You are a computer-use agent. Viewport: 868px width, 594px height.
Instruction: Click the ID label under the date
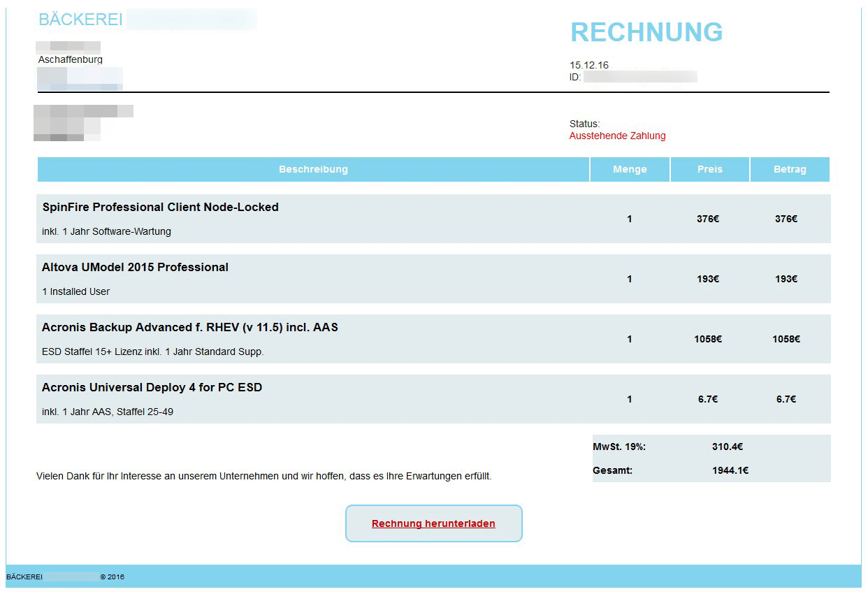pyautogui.click(x=575, y=77)
